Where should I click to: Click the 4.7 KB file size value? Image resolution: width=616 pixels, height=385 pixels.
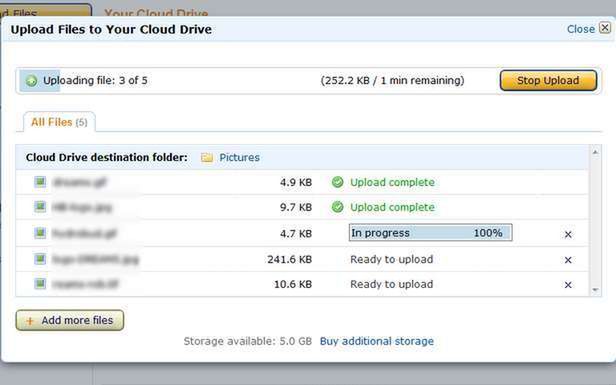click(x=296, y=234)
